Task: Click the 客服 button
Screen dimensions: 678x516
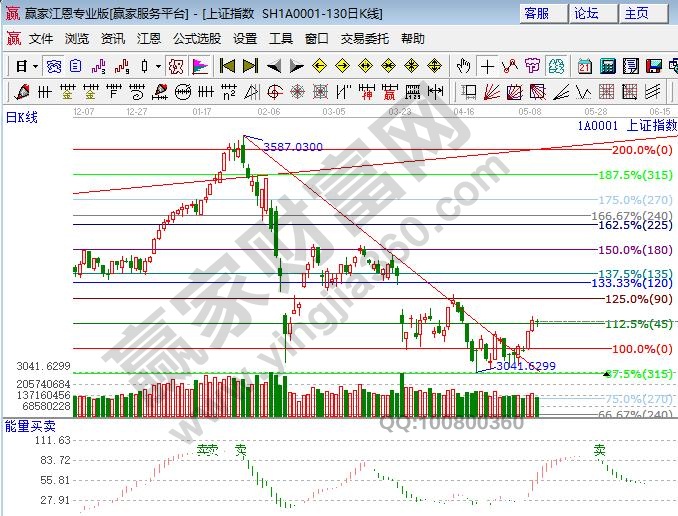Action: [537, 13]
